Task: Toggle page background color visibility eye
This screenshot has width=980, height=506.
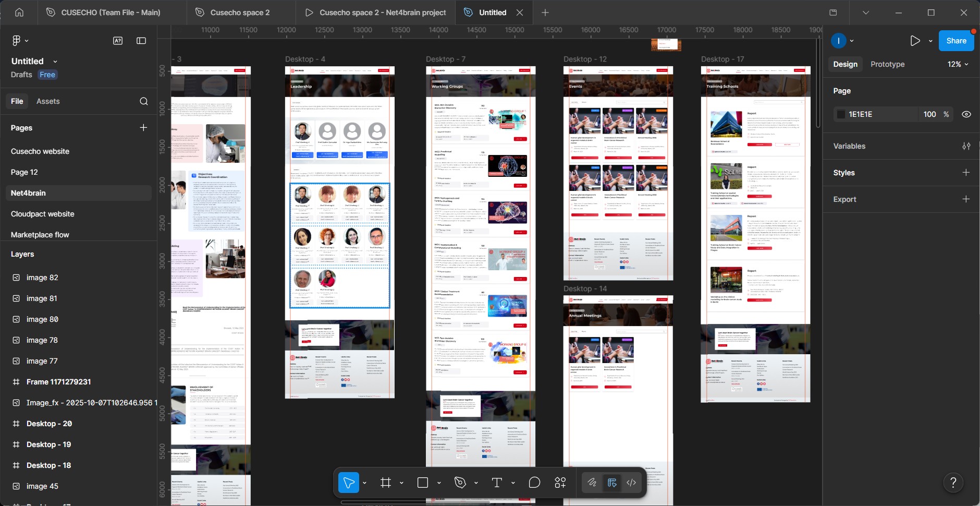Action: [x=966, y=114]
